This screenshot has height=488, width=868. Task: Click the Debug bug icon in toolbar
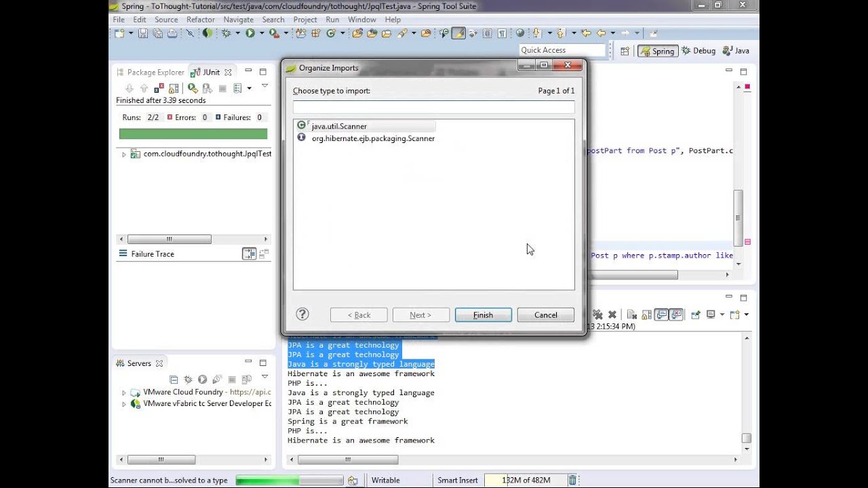pyautogui.click(x=226, y=33)
